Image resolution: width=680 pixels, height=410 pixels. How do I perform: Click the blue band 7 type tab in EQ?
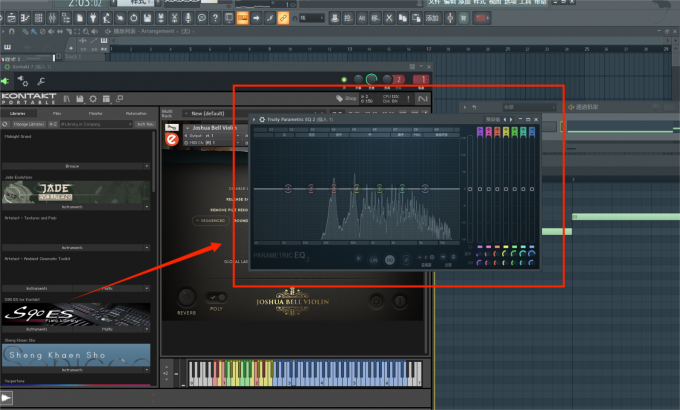point(532,132)
